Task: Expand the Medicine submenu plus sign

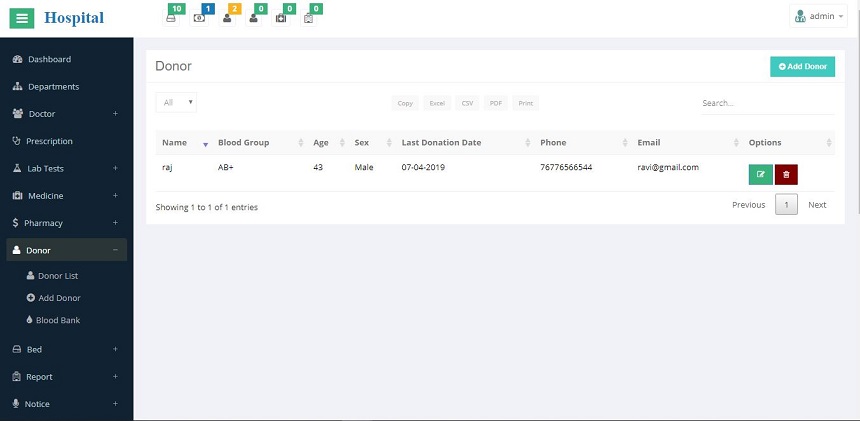Action: (115, 195)
